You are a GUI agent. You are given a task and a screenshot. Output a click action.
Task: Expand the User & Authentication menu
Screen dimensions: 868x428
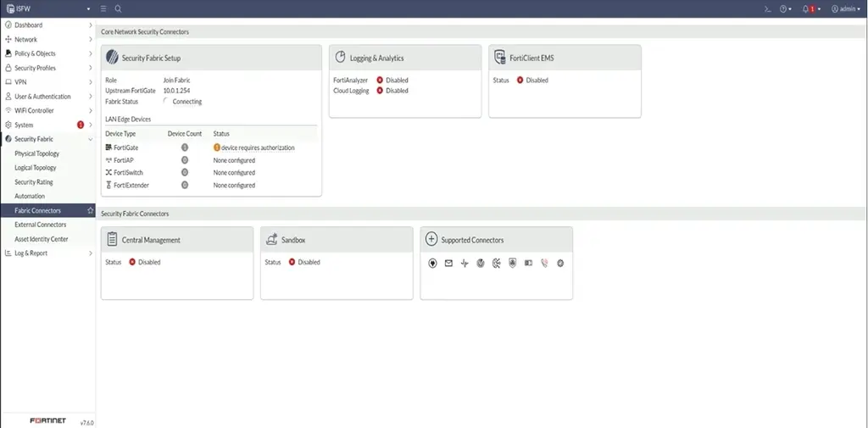click(x=47, y=97)
